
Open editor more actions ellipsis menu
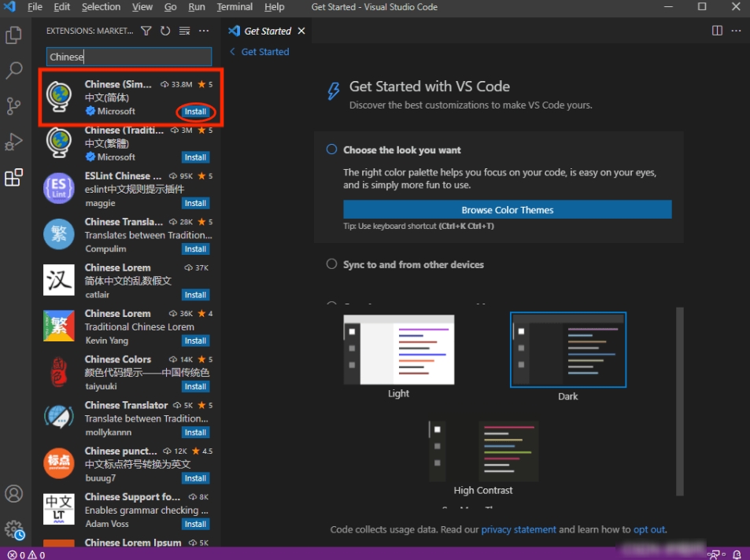pos(736,31)
